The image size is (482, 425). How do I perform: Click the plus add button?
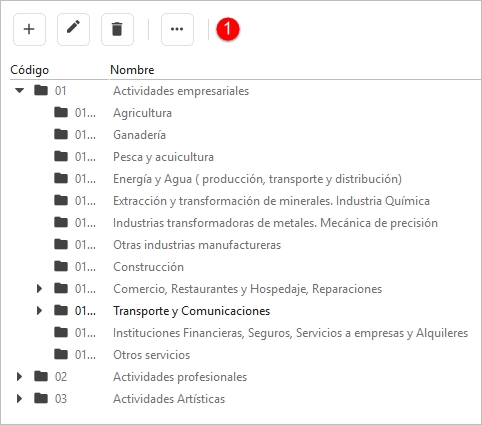(x=29, y=29)
